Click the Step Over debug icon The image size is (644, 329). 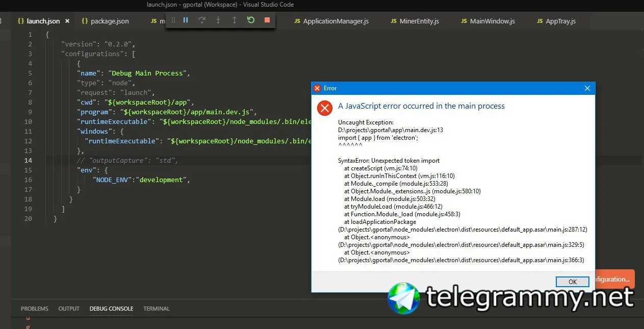[202, 20]
